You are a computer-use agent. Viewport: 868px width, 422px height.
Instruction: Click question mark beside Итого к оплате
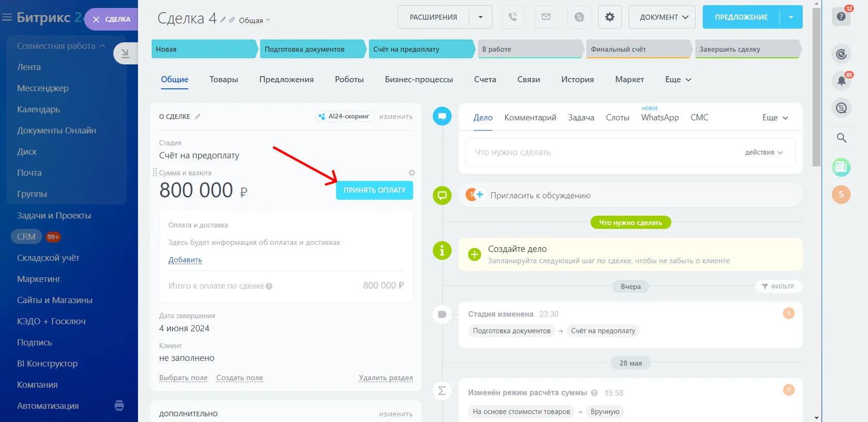(269, 286)
